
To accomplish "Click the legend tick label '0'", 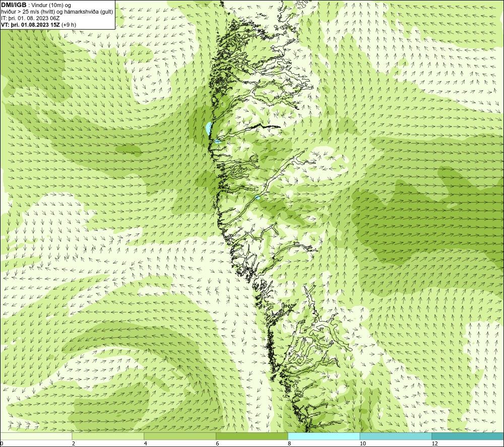I will pos(2,443).
